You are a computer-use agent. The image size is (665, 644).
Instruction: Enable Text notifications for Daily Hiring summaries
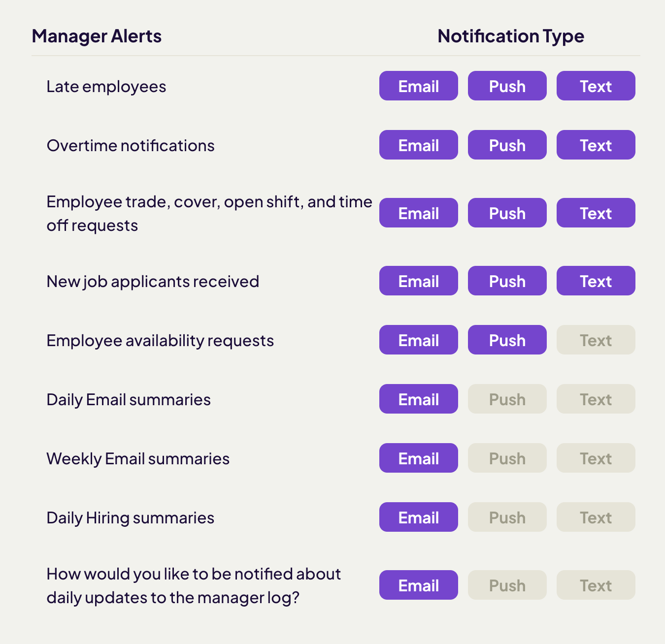tap(596, 517)
